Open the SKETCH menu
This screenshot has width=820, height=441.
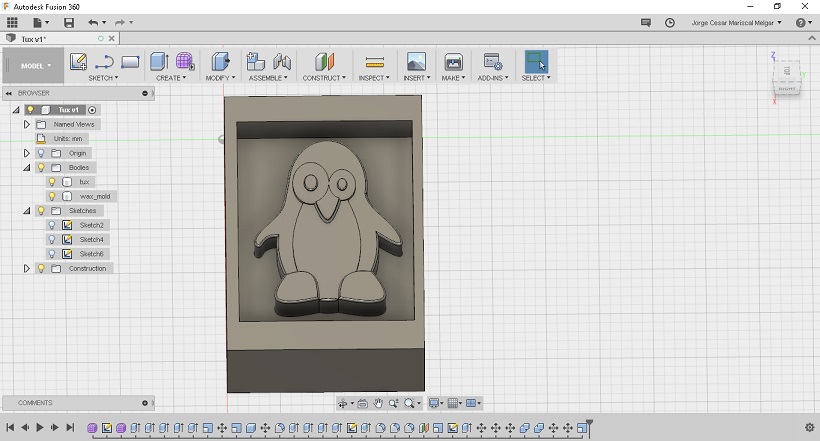(x=103, y=78)
